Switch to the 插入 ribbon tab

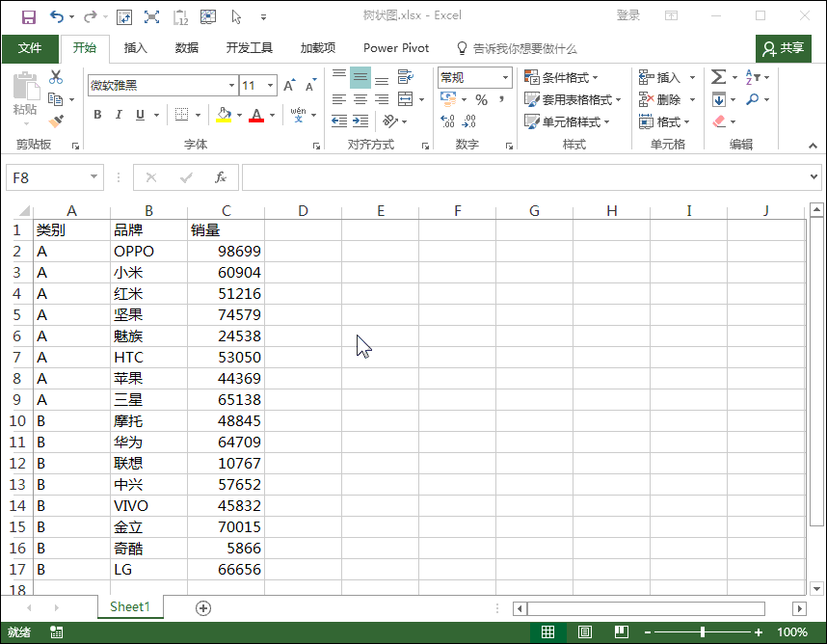tap(133, 48)
